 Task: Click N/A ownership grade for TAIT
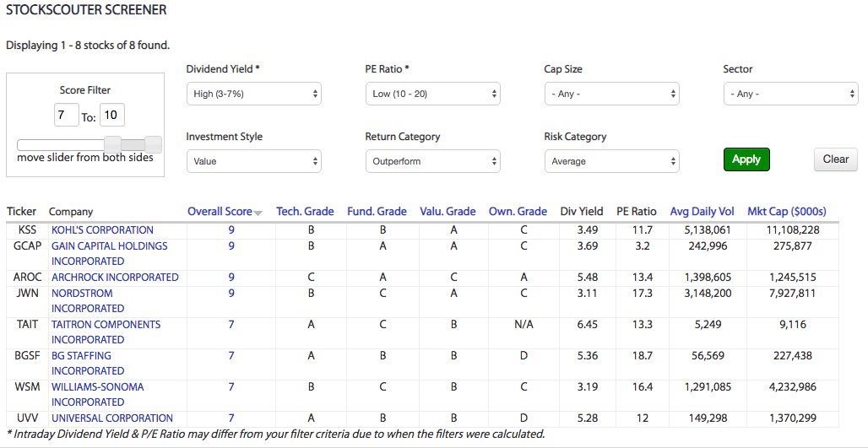point(524,324)
